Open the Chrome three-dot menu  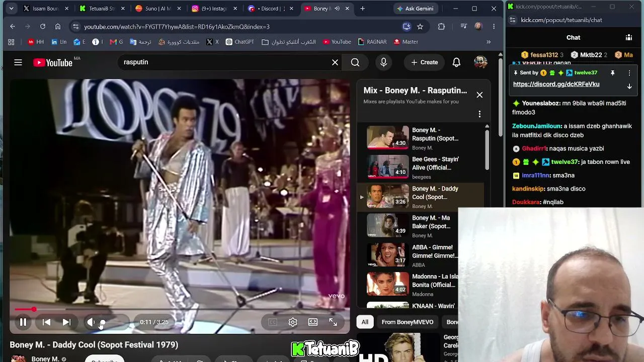pyautogui.click(x=494, y=27)
